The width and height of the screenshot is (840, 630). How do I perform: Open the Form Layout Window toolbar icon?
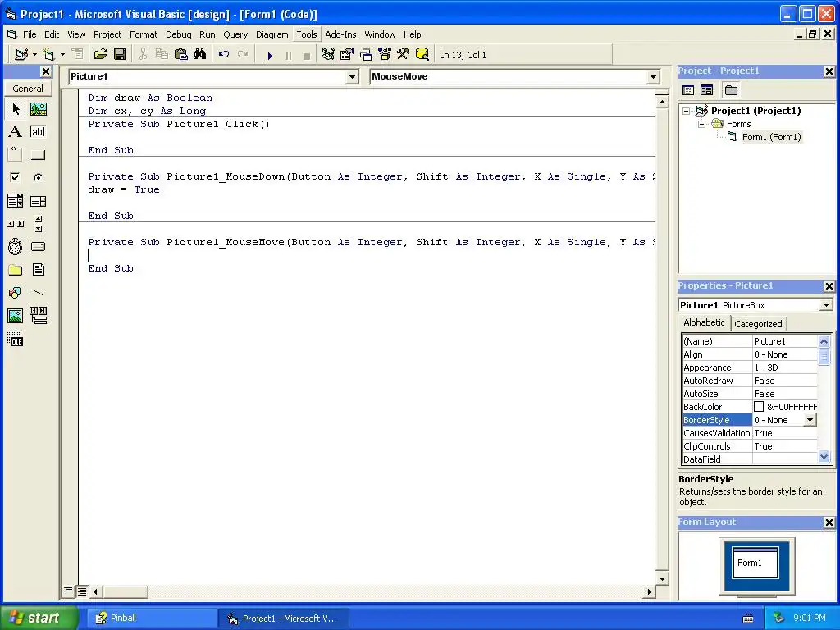[x=366, y=55]
